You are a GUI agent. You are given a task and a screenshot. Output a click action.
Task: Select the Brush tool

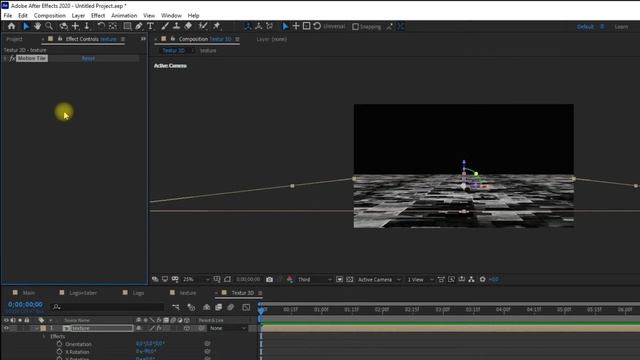(x=165, y=26)
